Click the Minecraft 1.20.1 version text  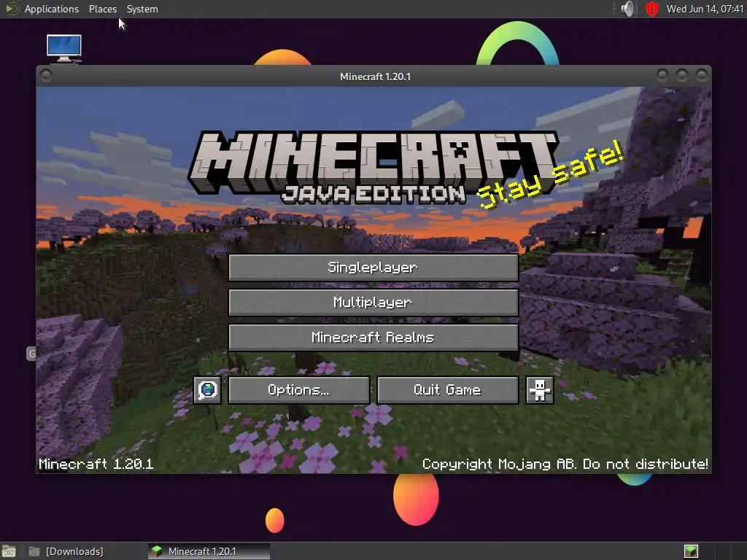click(x=96, y=464)
